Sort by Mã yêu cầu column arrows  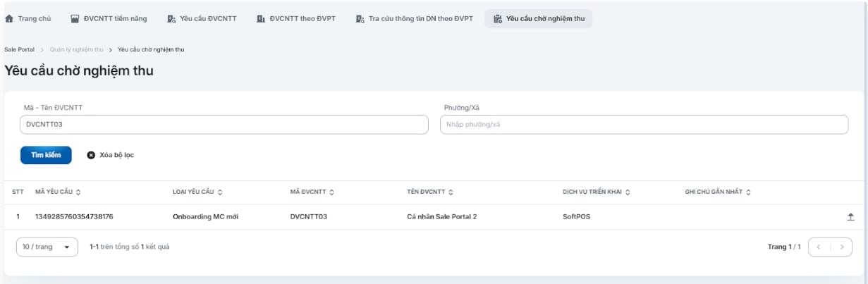(x=78, y=192)
